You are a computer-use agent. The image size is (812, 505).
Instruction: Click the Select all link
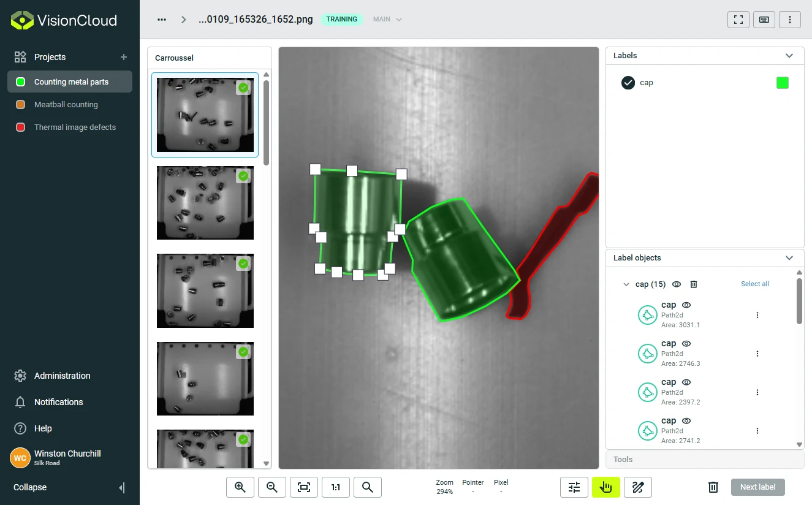coord(755,284)
